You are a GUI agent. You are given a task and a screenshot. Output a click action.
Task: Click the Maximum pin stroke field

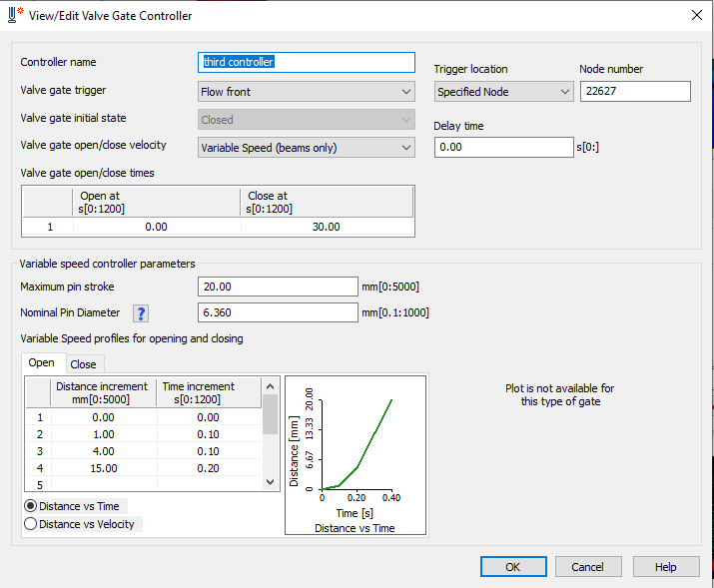coord(278,287)
